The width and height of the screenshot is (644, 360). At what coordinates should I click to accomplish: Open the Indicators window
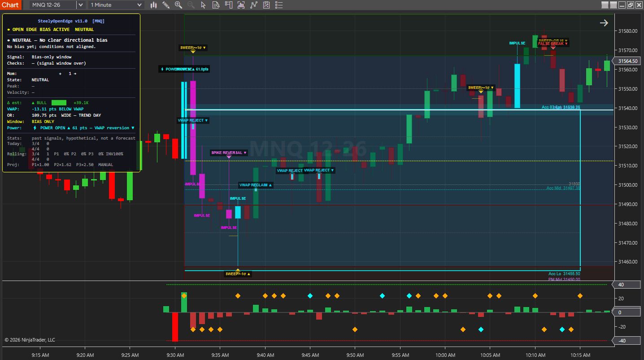[x=241, y=5]
